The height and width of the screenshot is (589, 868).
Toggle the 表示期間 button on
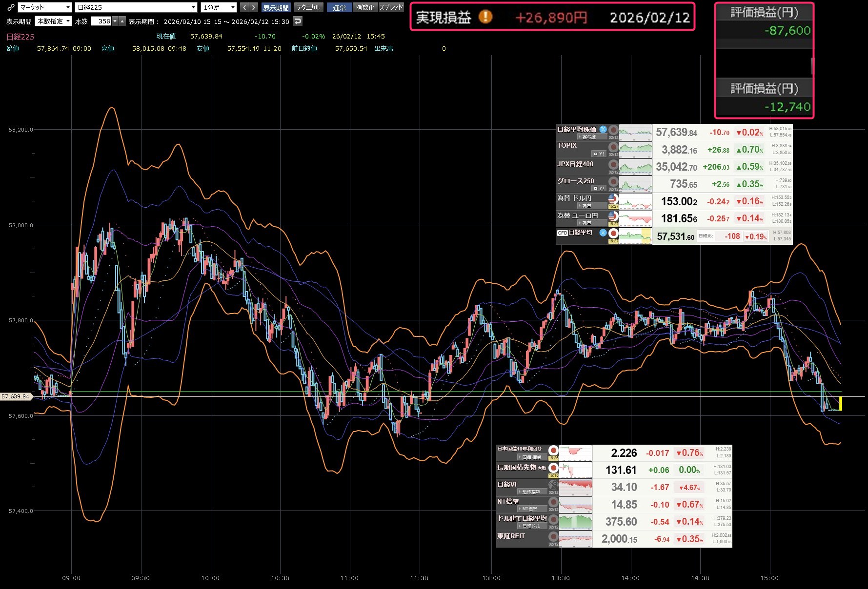click(276, 7)
